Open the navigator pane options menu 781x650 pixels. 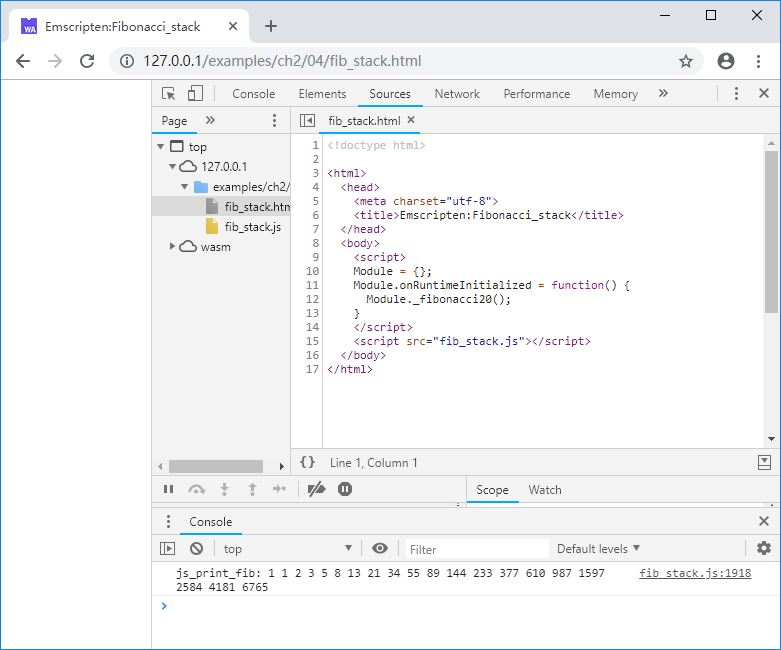[274, 121]
